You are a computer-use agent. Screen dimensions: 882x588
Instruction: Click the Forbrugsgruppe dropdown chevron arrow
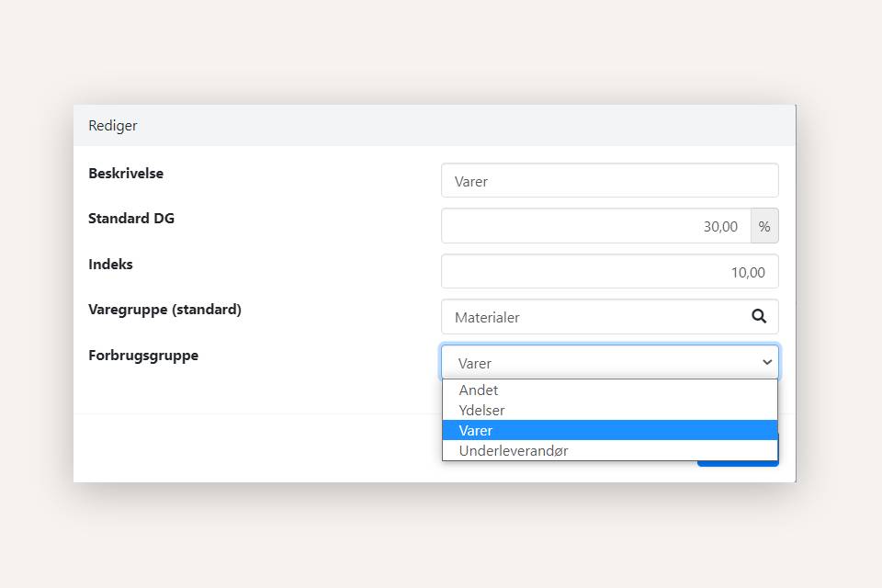(767, 362)
